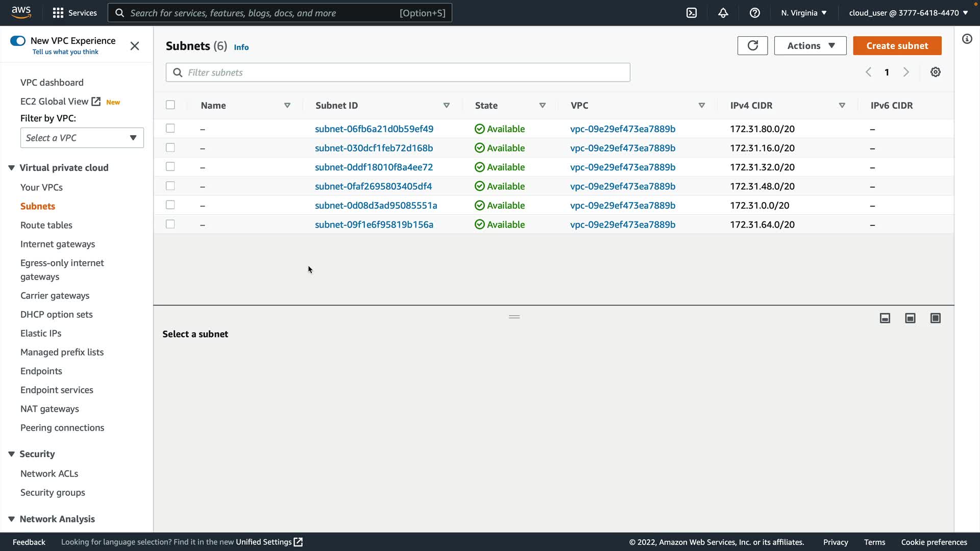Open the AWS CloudShell icon
This screenshot has width=980, height=551.
coord(692,13)
